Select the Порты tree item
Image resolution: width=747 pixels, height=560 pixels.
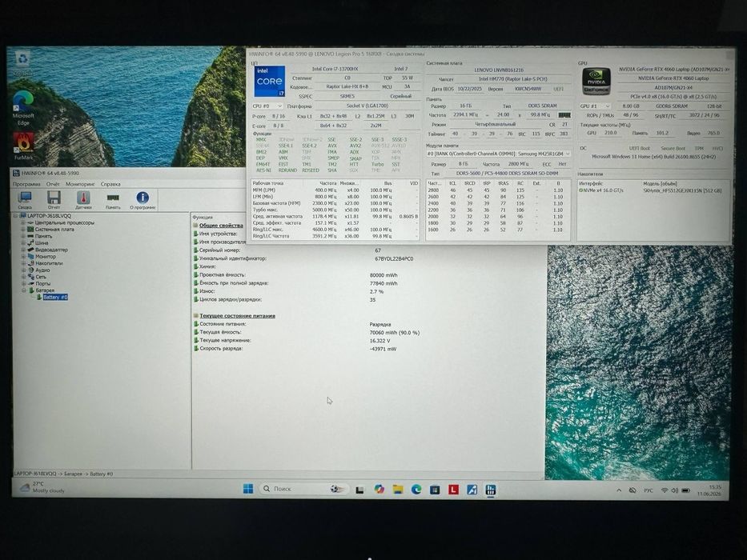click(43, 283)
